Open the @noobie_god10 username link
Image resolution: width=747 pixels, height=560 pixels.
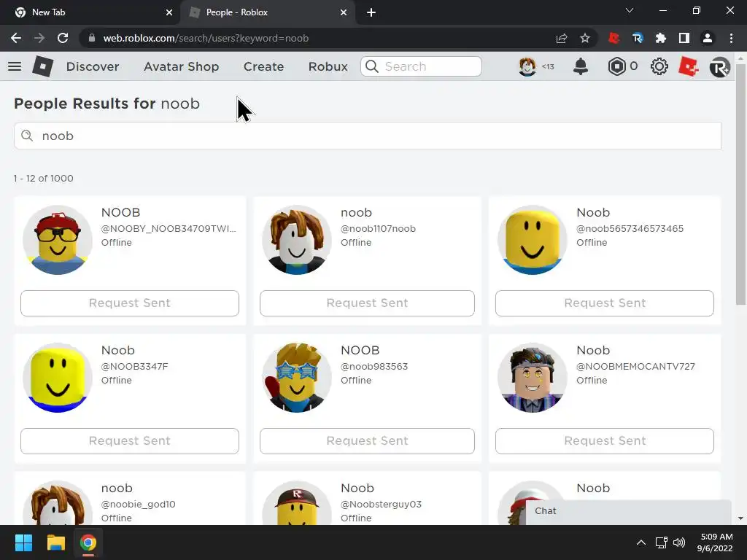tap(138, 505)
